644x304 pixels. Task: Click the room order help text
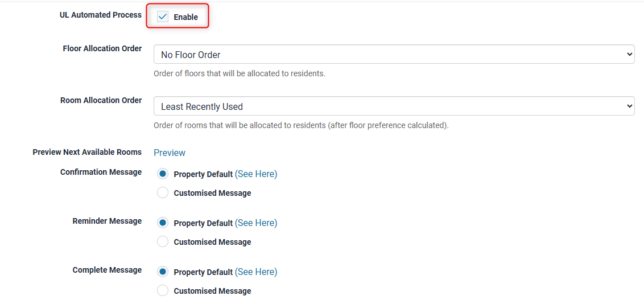301,125
